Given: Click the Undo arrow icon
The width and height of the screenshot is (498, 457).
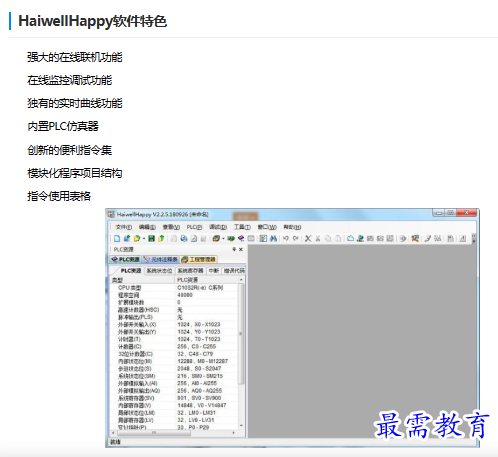Looking at the screenshot, I should pyautogui.click(x=286, y=238).
